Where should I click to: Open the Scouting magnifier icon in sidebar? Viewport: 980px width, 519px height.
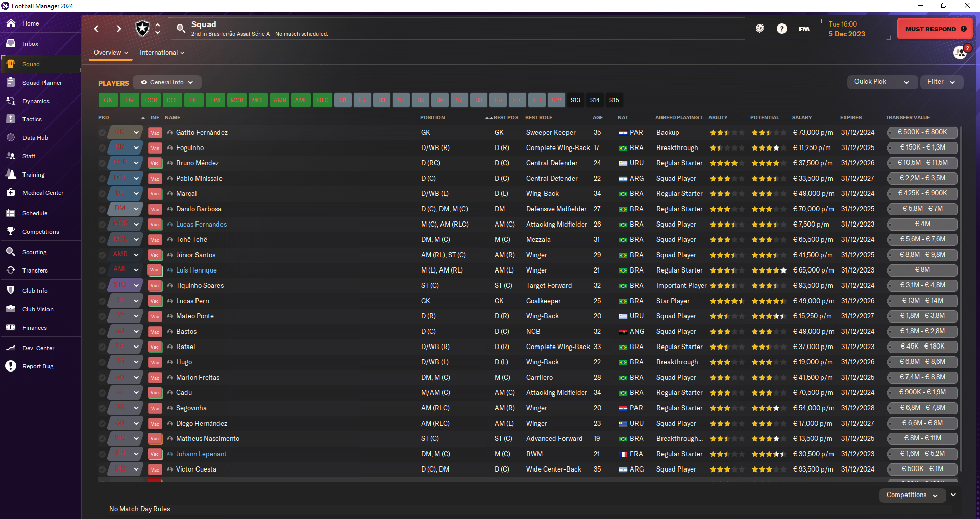[x=11, y=252]
